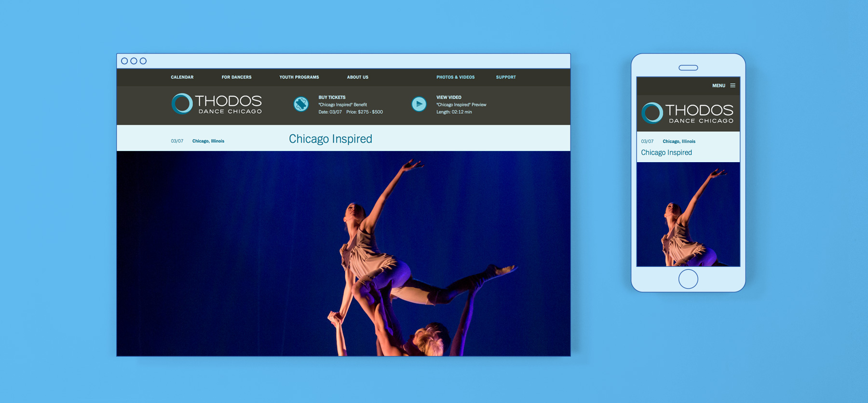Open the Calendar nav item
Screen dimensions: 868x403
(x=182, y=77)
